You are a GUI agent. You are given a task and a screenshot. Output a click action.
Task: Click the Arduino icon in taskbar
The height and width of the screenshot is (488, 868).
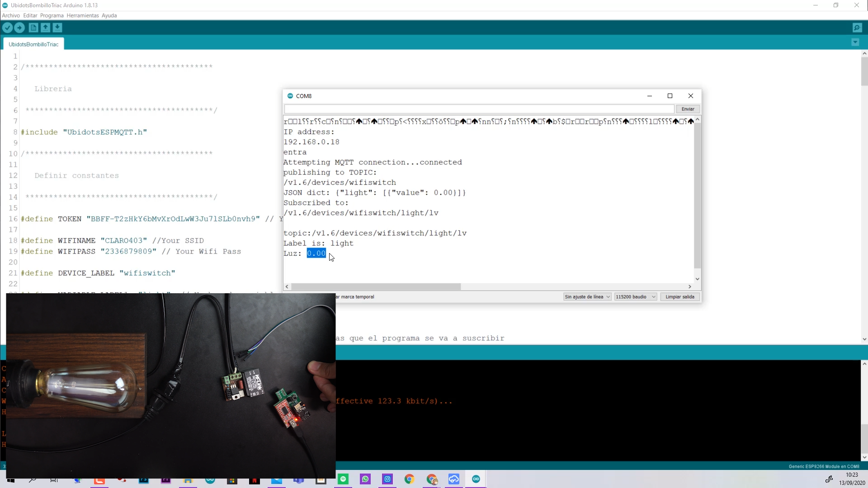point(476,479)
